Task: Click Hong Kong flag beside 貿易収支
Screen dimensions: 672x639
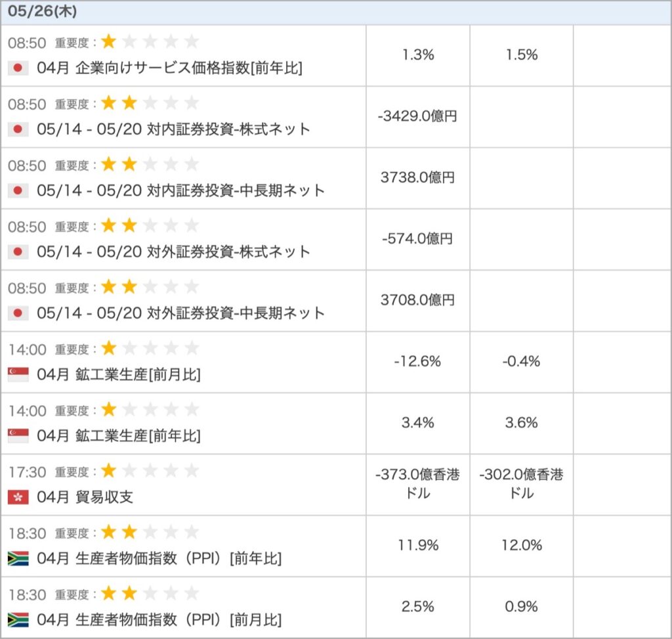Action: click(18, 497)
